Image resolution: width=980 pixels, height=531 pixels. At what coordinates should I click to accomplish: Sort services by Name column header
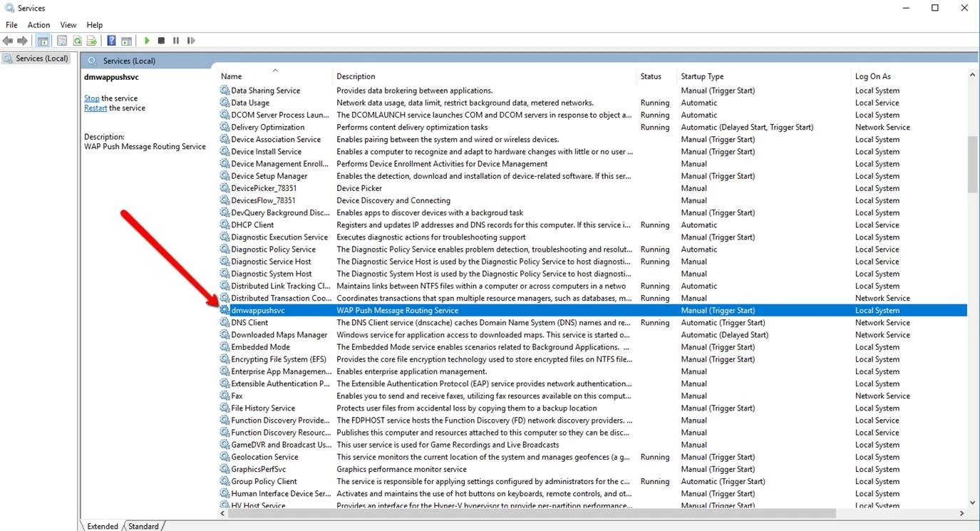(231, 76)
